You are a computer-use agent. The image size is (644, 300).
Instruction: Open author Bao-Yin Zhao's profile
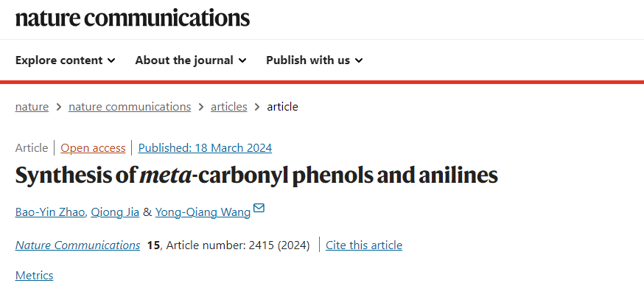pyautogui.click(x=50, y=212)
